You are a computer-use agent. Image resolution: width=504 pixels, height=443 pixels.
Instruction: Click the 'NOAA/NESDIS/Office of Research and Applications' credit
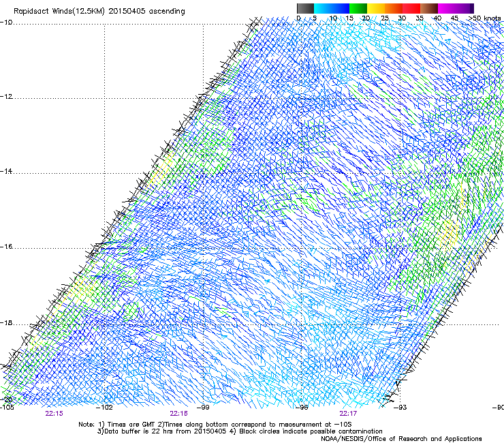[401, 439]
